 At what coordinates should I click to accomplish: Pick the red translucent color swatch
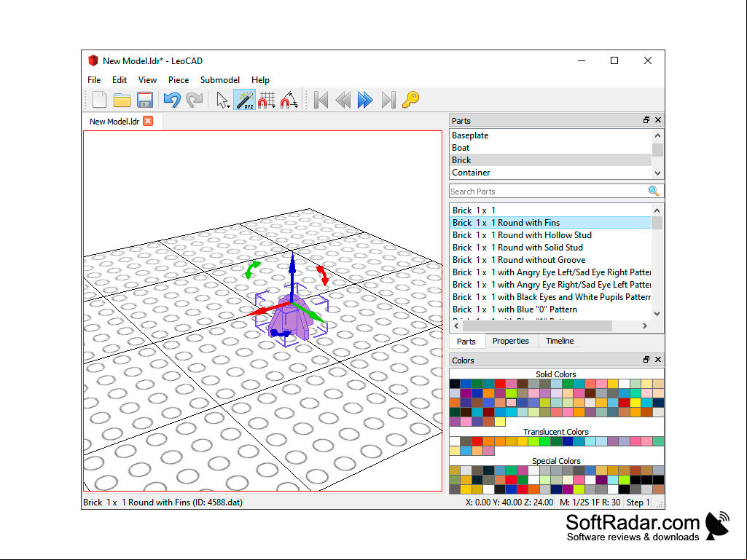pyautogui.click(x=477, y=441)
